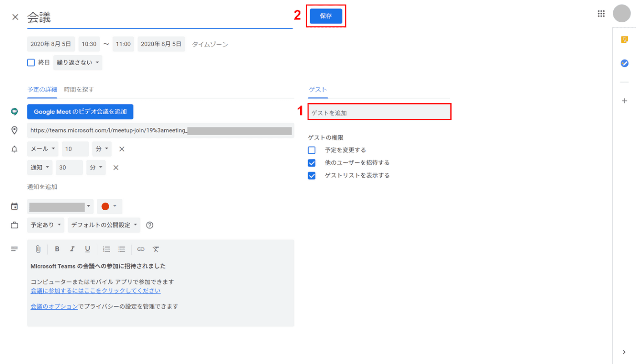Screen dimensions: 636x364
Task: Click the plus icon to get add-ons
Action: coord(625,101)
